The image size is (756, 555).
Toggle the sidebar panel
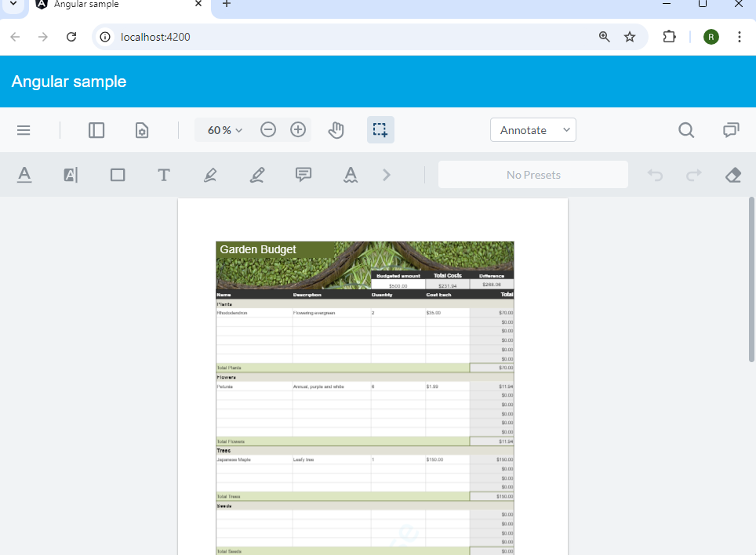(x=96, y=130)
